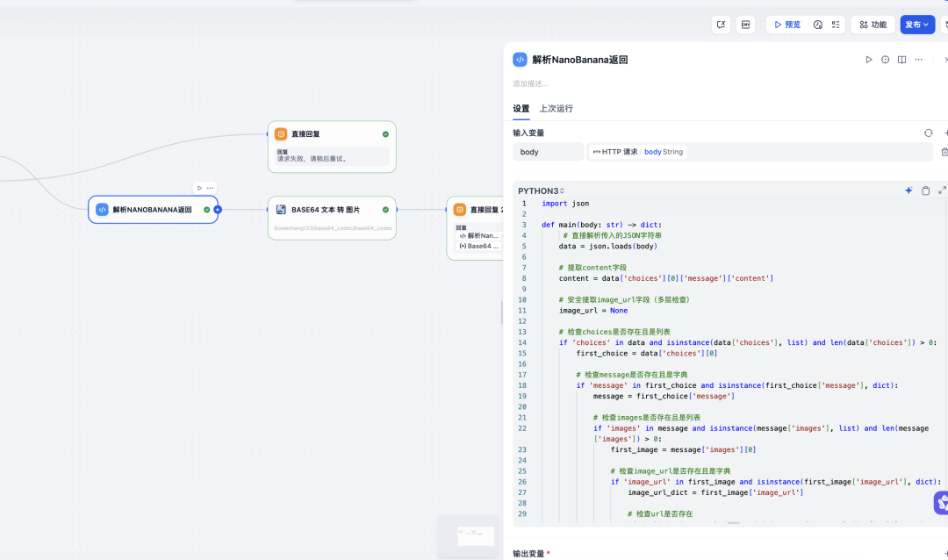The image size is (948, 560).
Task: Click the 功能 features button
Action: [x=873, y=25]
